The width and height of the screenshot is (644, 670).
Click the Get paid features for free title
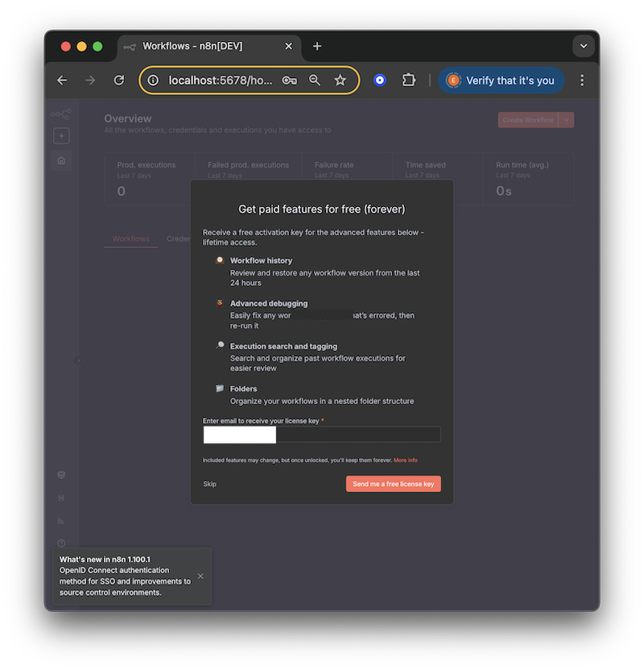[322, 209]
